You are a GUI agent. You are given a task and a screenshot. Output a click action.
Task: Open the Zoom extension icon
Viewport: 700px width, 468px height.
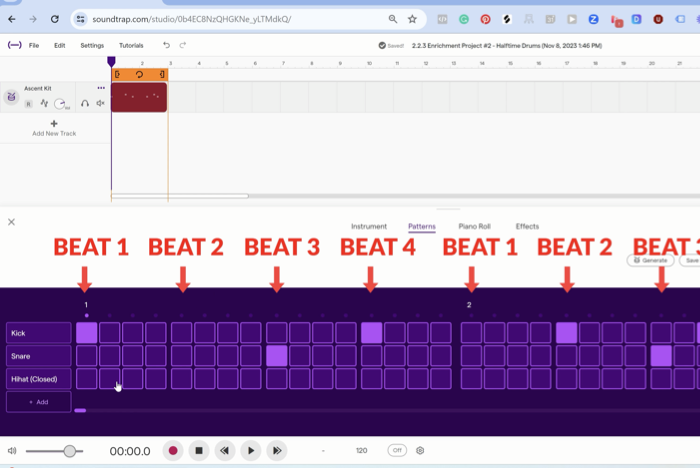(x=593, y=19)
